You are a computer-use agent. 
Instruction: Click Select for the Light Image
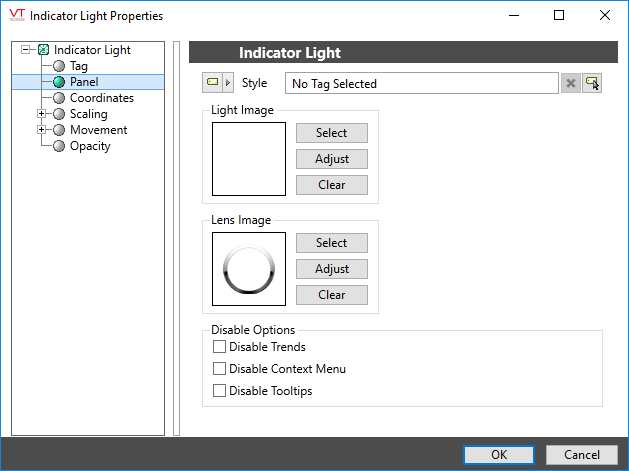pyautogui.click(x=331, y=133)
